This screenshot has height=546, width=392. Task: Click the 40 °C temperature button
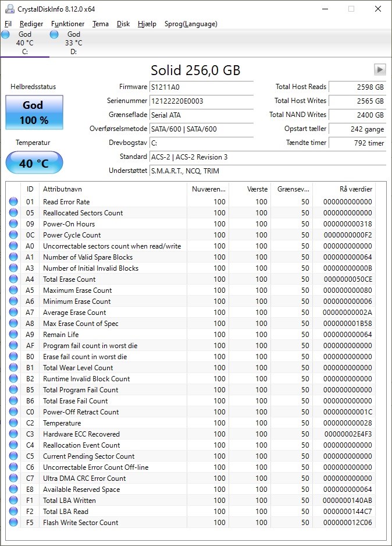pos(34,162)
